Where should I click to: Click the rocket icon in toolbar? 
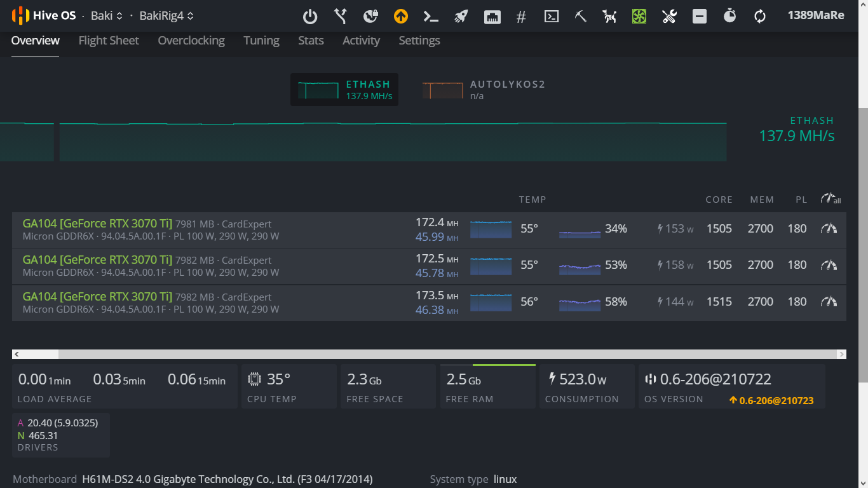[461, 17]
